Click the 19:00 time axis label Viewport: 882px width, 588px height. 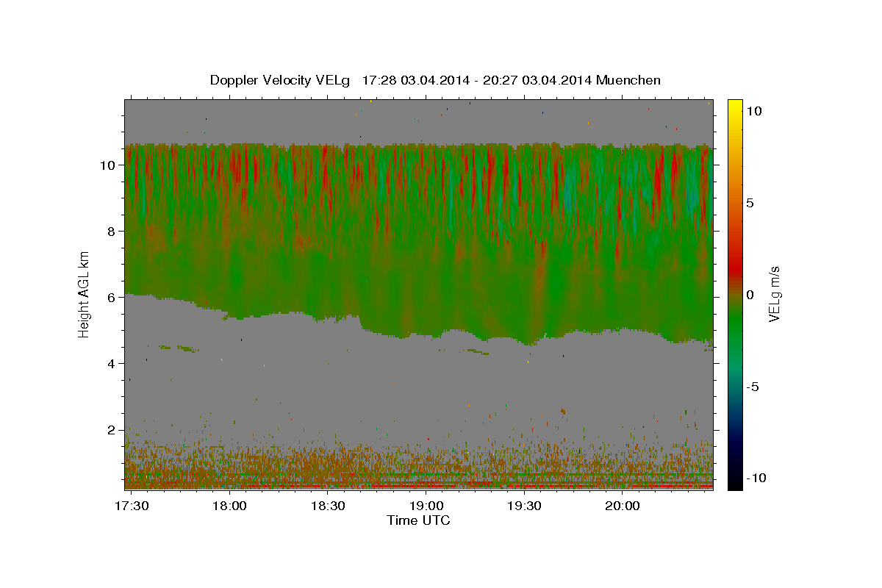[x=426, y=506]
